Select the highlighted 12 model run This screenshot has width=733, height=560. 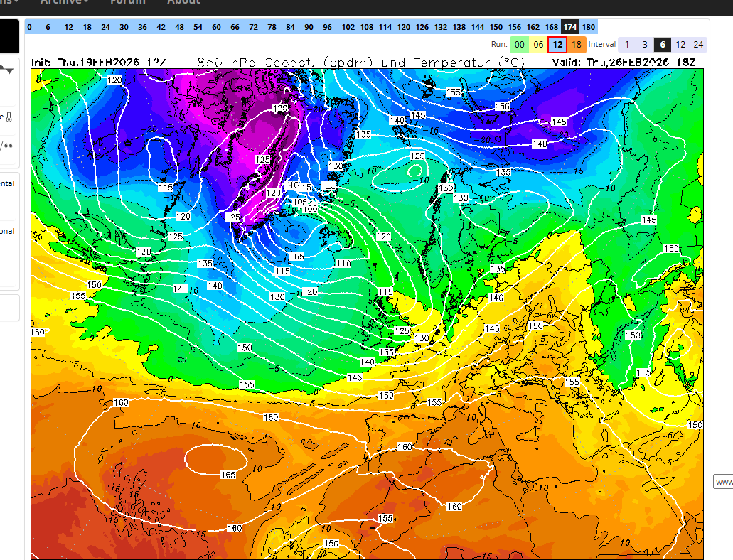pos(557,45)
